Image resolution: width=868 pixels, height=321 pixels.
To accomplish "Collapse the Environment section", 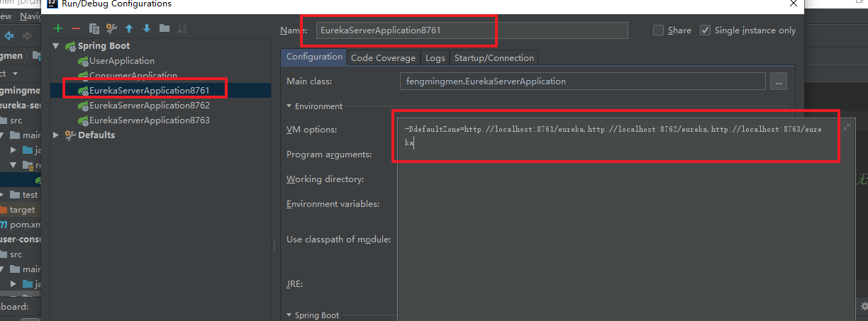I will coord(289,106).
